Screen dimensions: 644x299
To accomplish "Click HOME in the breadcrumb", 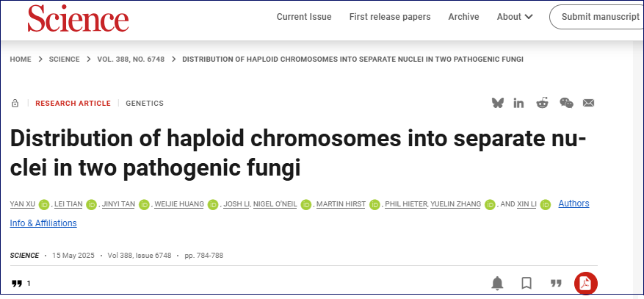I will [x=21, y=60].
